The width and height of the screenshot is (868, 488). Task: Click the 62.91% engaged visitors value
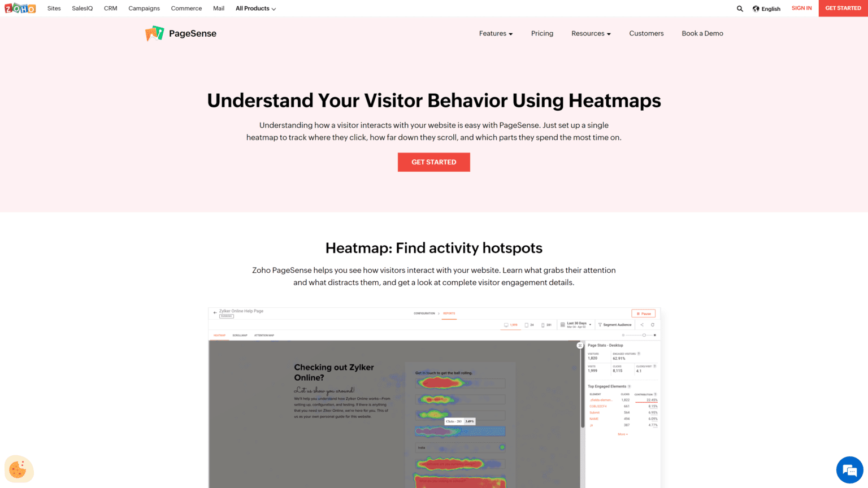coord(619,358)
